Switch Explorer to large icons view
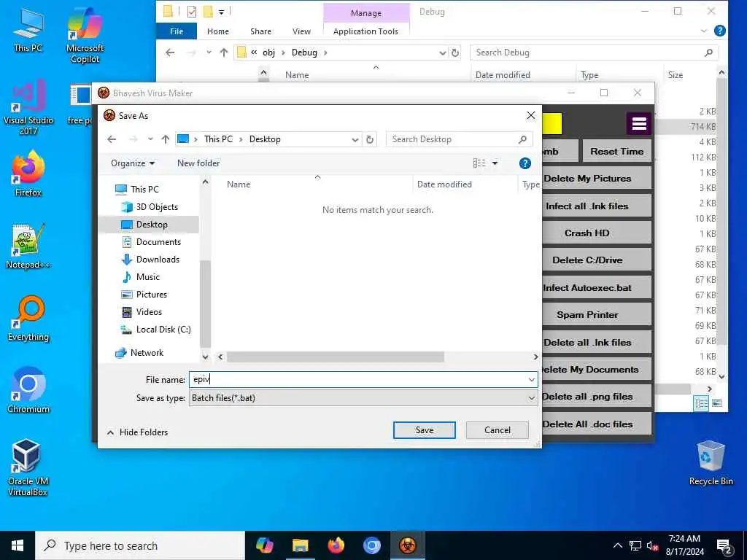Screen dimensions: 747x560 click(x=717, y=403)
